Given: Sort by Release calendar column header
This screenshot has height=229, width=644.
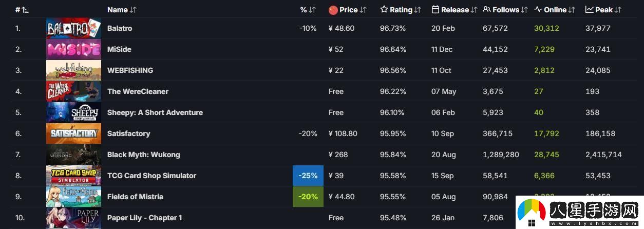Looking at the screenshot, I should point(454,10).
